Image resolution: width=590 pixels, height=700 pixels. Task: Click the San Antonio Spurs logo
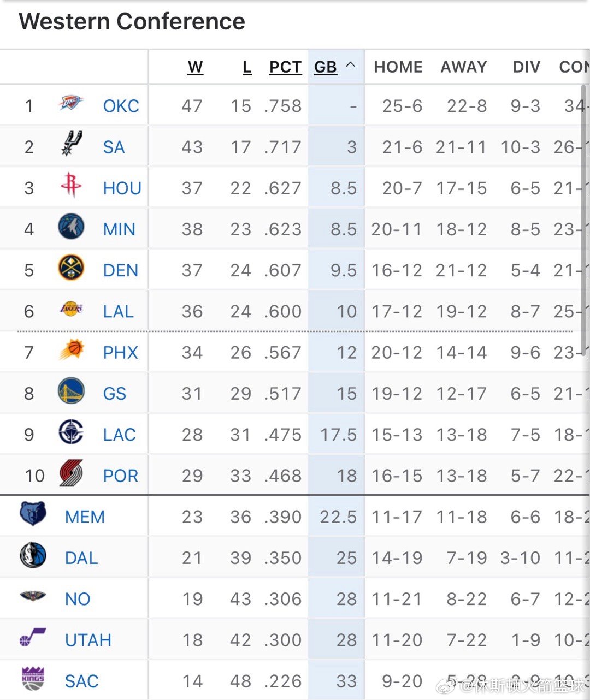coord(71,144)
